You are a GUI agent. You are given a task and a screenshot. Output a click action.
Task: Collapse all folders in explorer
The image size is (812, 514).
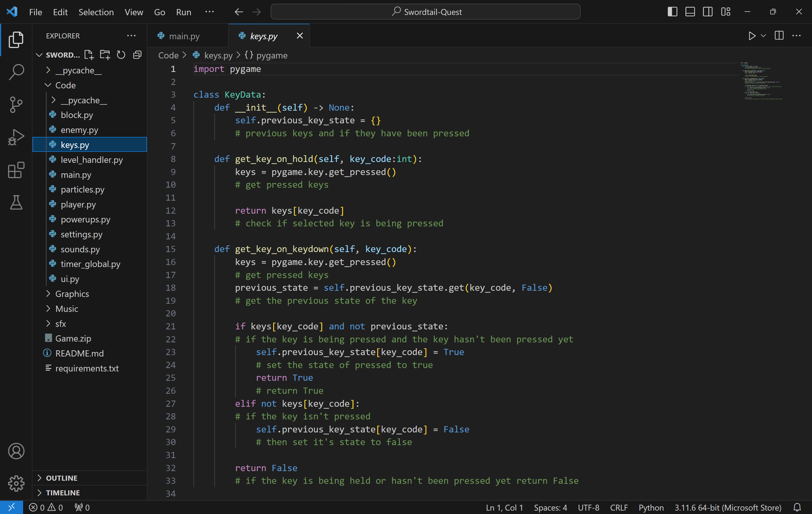click(x=137, y=55)
